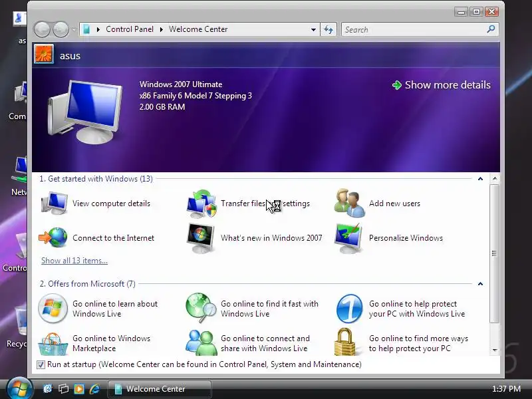Screen dimensions: 532x399
Task: Click the Transfer files and settings icon
Action: click(x=201, y=203)
